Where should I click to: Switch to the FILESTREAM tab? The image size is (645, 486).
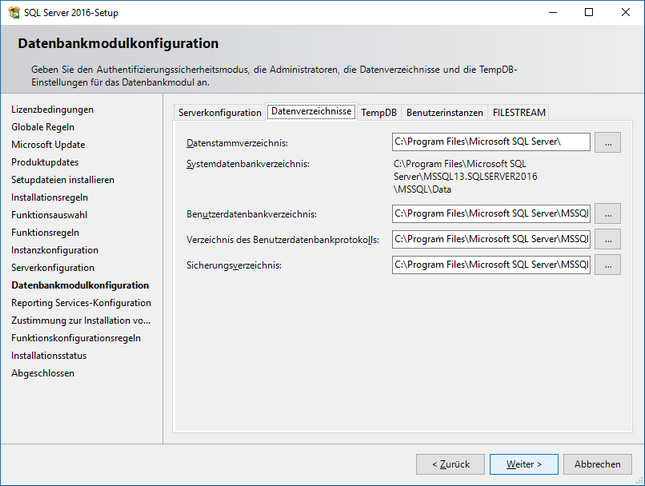point(519,112)
